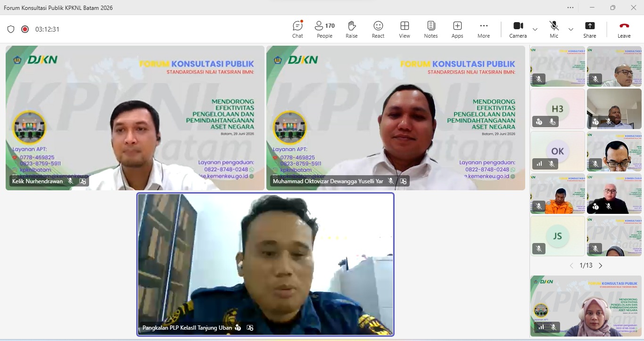
Task: Select the OK avatar tile
Action: pyautogui.click(x=558, y=151)
